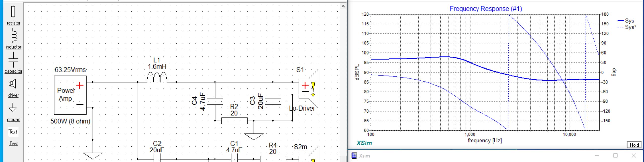
Task: Maximize the Xsim window
Action: pos(615,156)
